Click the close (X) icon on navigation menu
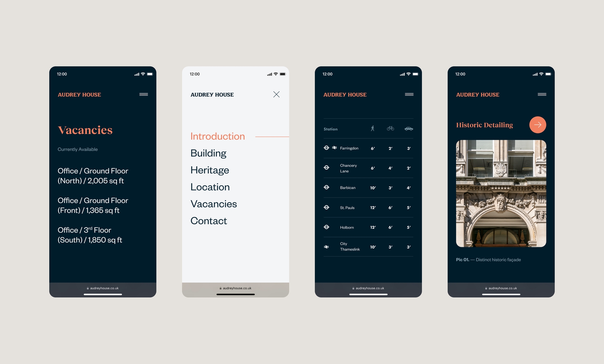This screenshot has width=604, height=364. (277, 94)
